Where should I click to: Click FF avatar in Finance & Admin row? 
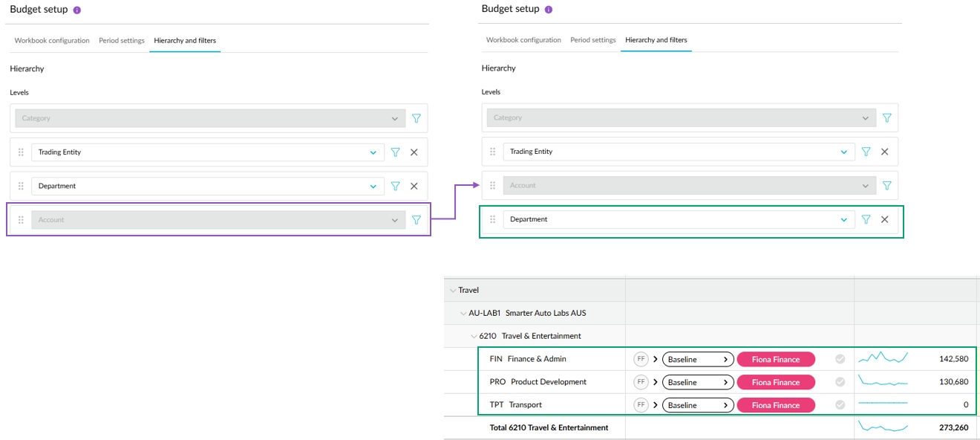coord(640,360)
